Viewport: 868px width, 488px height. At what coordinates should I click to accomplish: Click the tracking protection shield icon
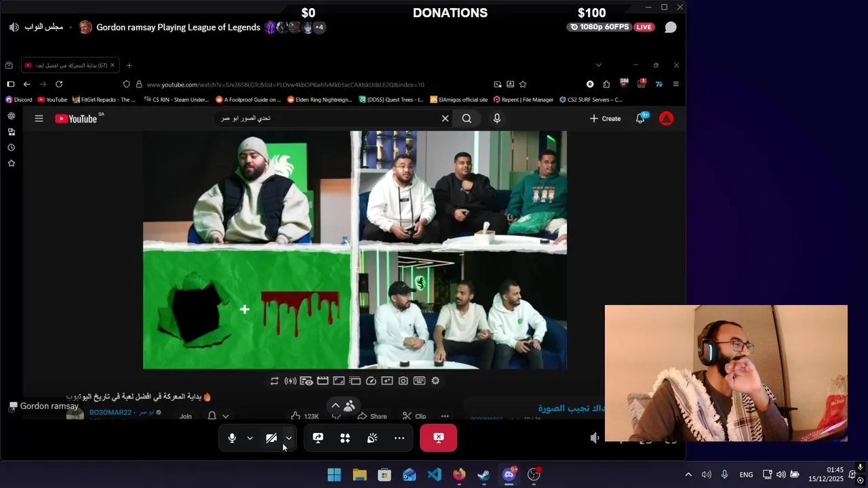(126, 84)
